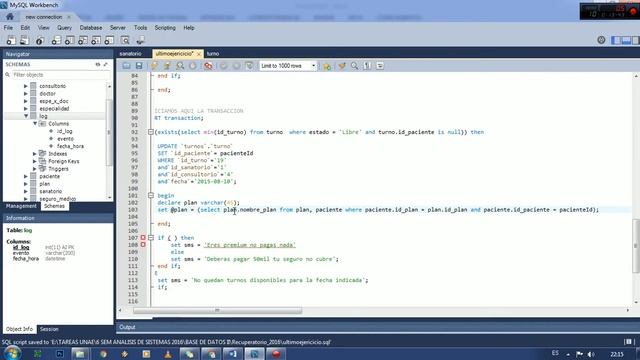Click the open SQL script toolbar icon
This screenshot has width=640, height=360.
[x=24, y=40]
